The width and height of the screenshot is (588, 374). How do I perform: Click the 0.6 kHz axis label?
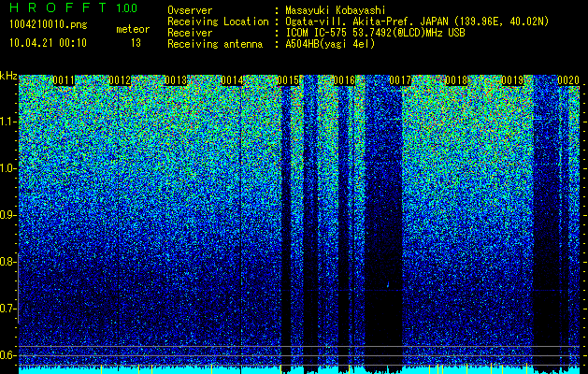point(7,355)
